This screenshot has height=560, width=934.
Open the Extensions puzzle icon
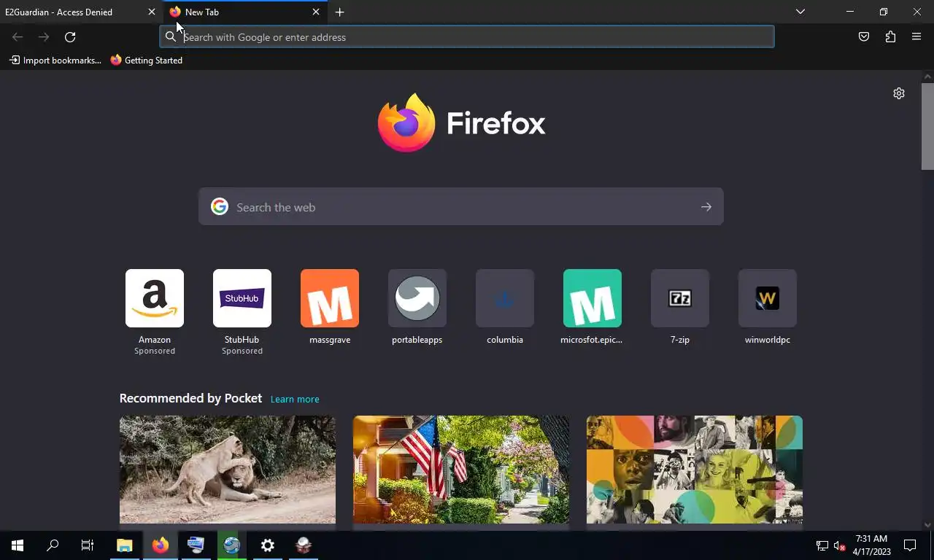pyautogui.click(x=890, y=37)
